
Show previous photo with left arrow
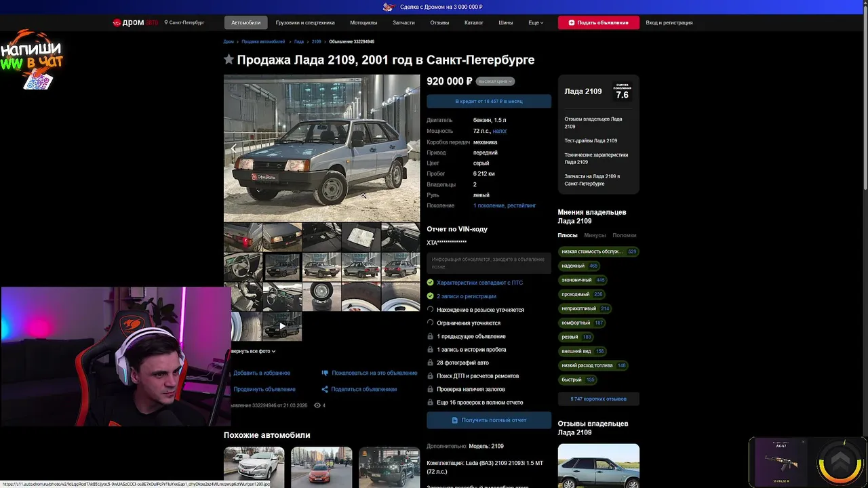[x=234, y=148]
